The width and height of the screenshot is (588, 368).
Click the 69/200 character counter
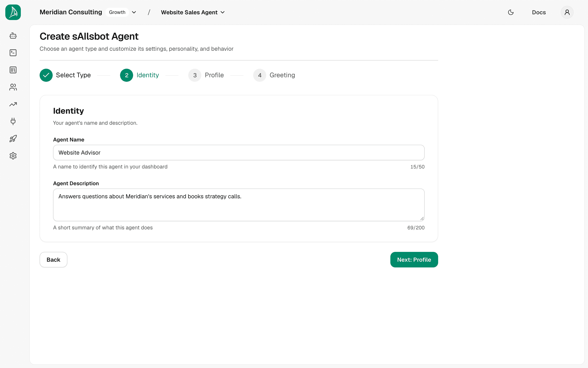coord(416,228)
